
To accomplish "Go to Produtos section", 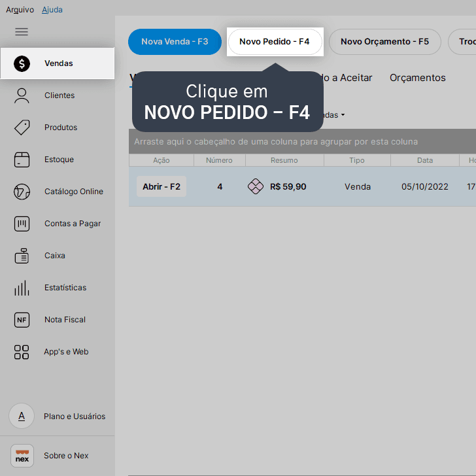I will (x=61, y=127).
